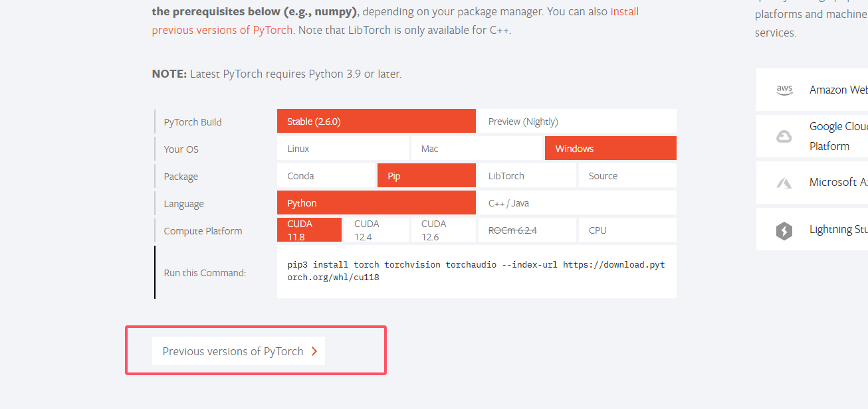Select CUDA 12.6 compute platform
This screenshot has height=409, width=868.
[443, 230]
